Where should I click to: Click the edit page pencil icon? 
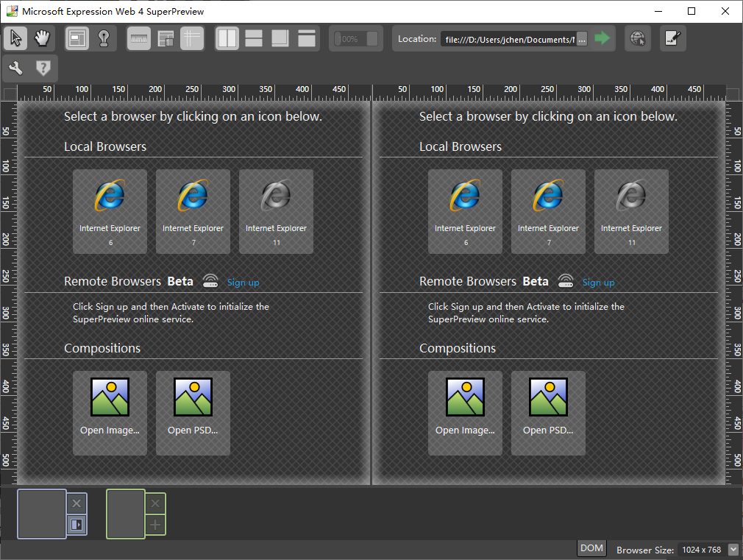click(673, 38)
